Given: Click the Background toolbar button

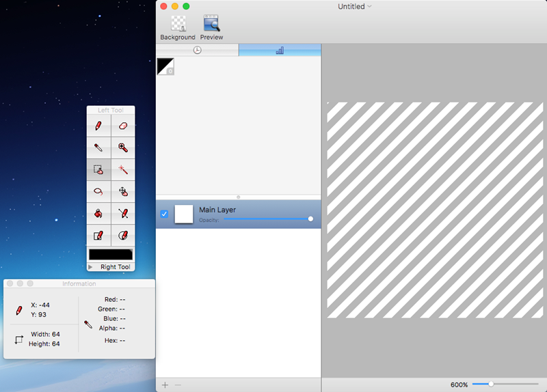Looking at the screenshot, I should pyautogui.click(x=178, y=28).
